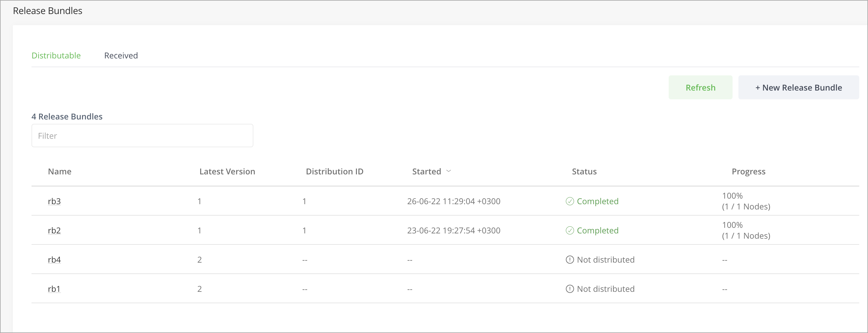
Task: Create a New Release Bundle
Action: (798, 87)
